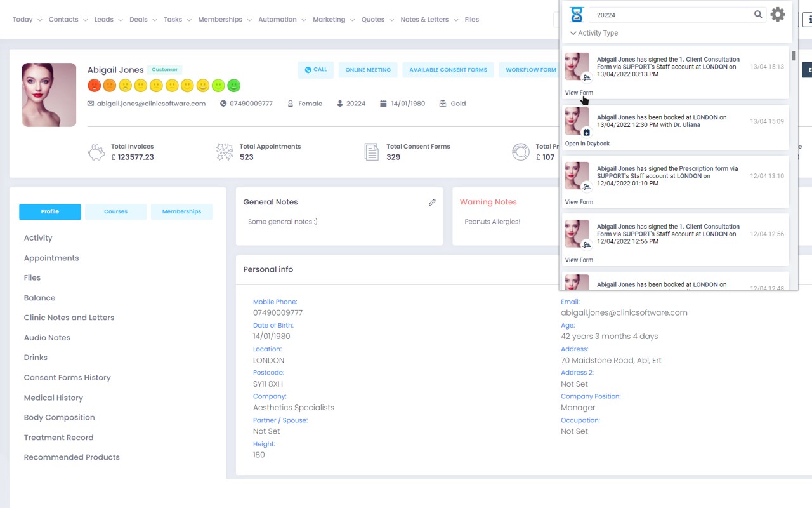Open Notes & Letters from the top menu
Image resolution: width=812 pixels, height=508 pixels.
point(424,20)
